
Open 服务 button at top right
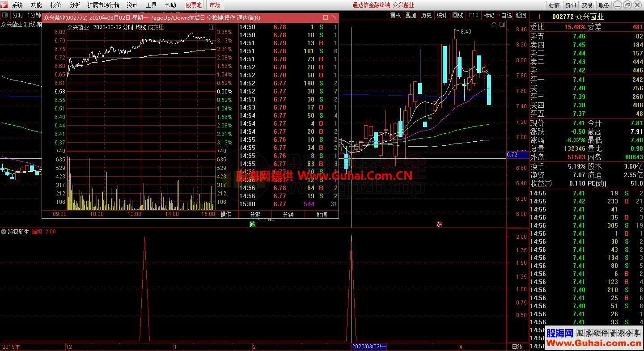(x=604, y=5)
